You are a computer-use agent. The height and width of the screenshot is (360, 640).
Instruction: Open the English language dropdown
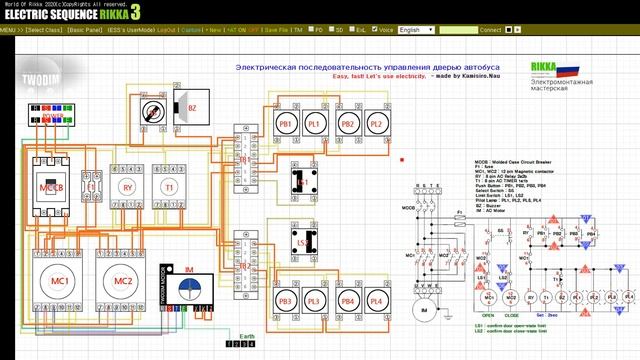coord(416,30)
